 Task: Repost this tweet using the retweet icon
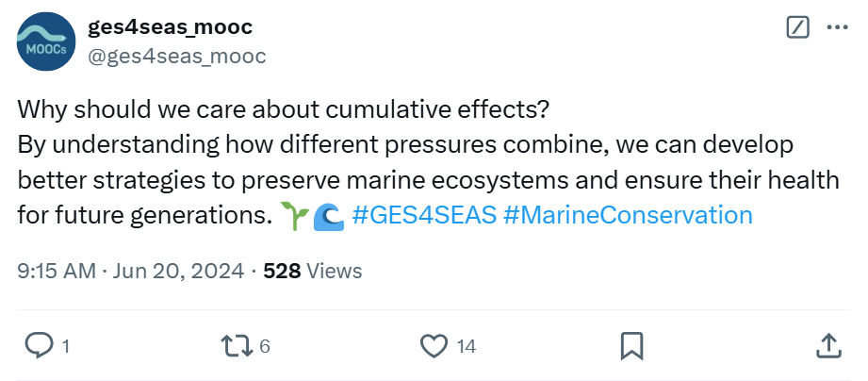point(237,346)
